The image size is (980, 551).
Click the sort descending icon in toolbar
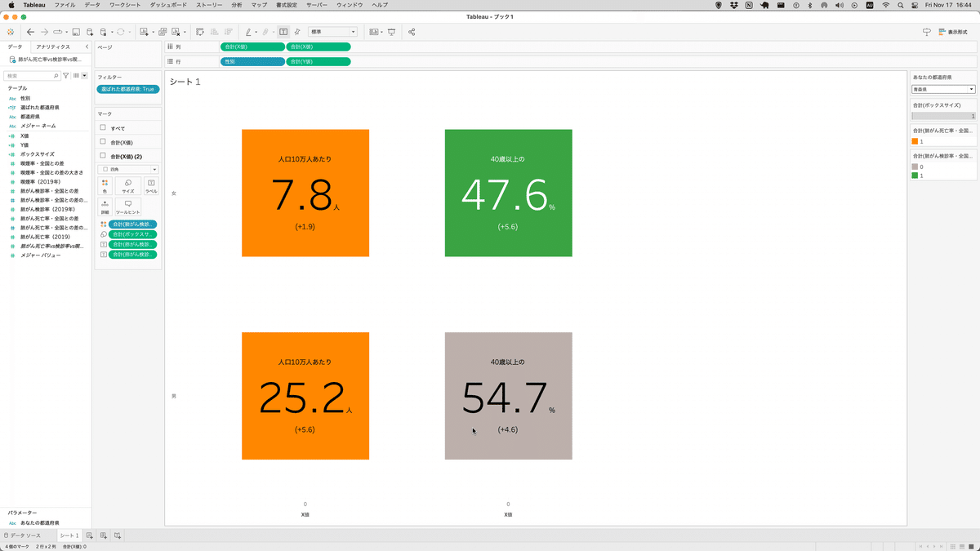228,32
